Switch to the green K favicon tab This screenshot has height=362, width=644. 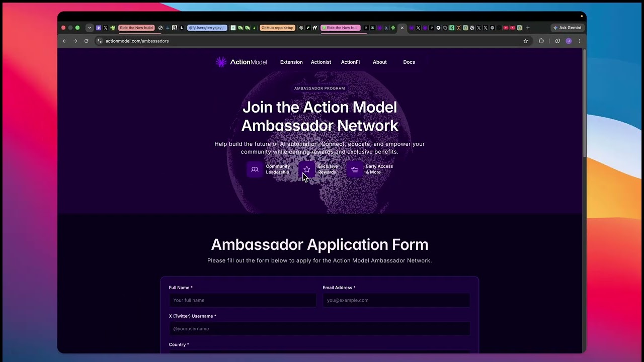pyautogui.click(x=452, y=28)
